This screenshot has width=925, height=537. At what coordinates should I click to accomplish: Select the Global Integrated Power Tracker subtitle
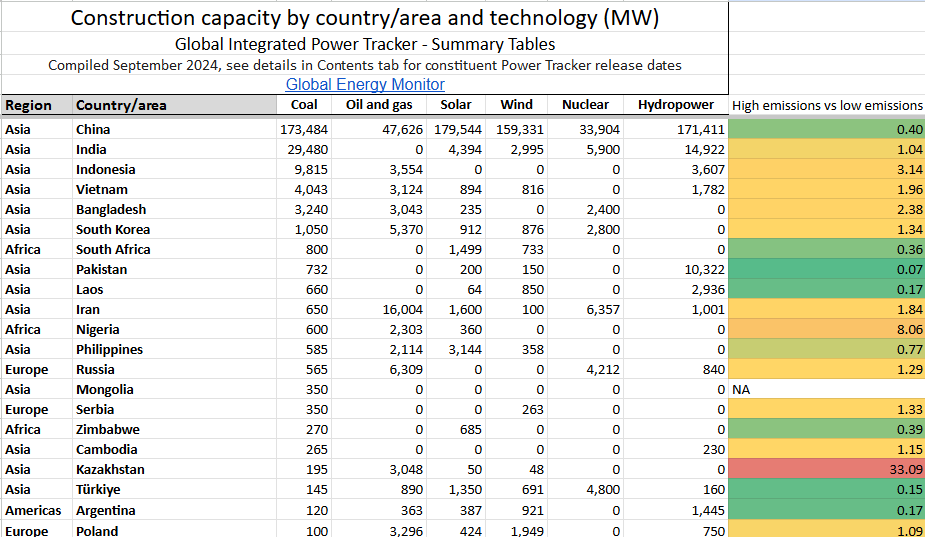(365, 44)
